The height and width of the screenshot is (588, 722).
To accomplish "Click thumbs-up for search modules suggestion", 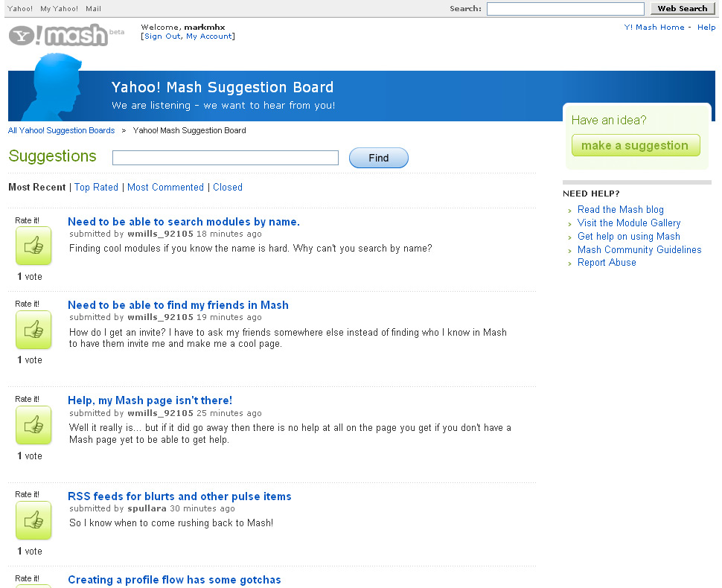I will (x=33, y=246).
